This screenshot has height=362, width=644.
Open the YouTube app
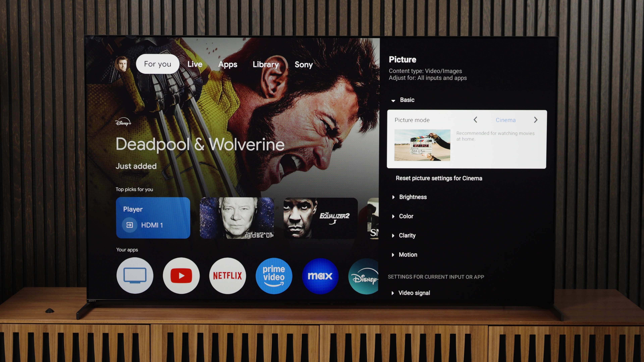point(181,275)
